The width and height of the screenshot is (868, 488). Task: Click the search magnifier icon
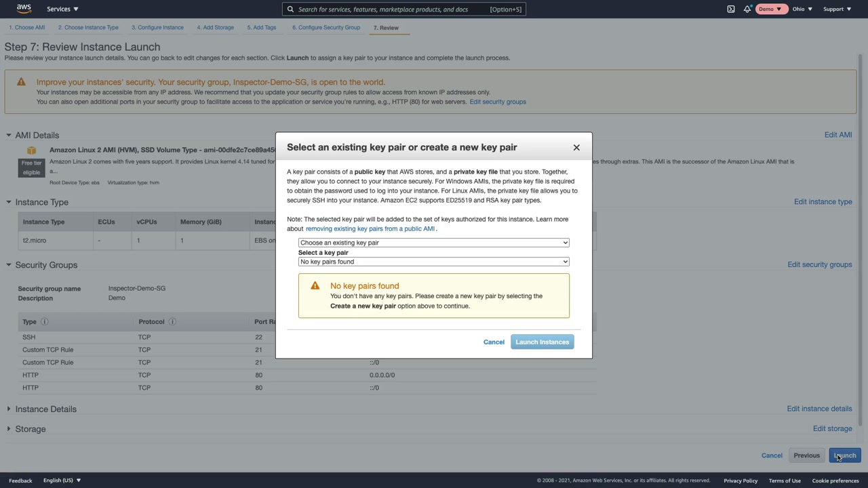pyautogui.click(x=290, y=9)
